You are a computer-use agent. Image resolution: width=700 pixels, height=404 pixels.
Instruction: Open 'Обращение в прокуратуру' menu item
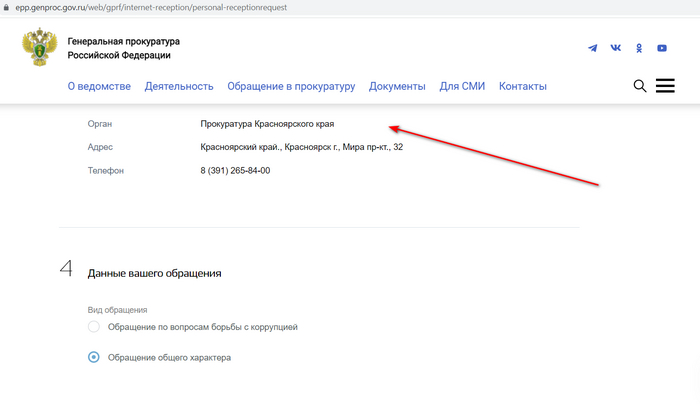[x=291, y=86]
